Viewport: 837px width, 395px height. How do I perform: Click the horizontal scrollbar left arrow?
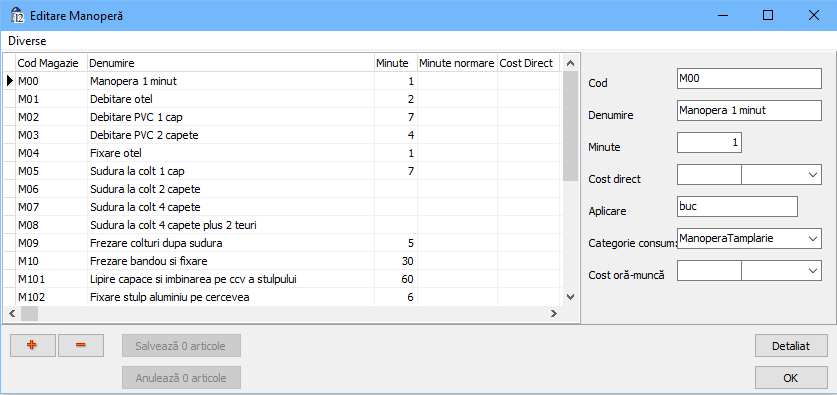12,314
